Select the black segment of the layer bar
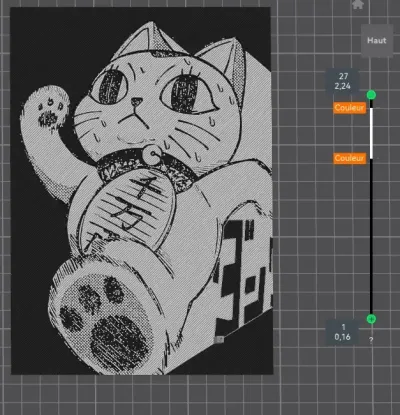Viewport: 400px width, 415px height. pyautogui.click(x=371, y=237)
